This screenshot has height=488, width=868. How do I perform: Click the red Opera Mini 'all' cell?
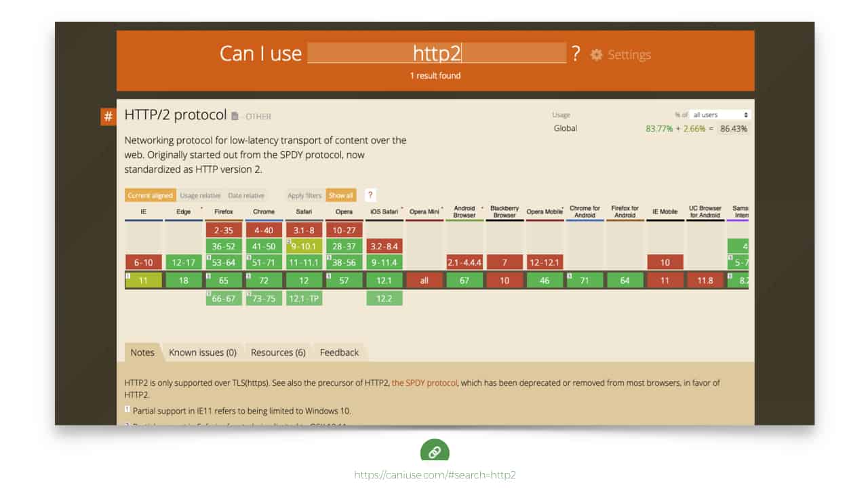coord(425,280)
